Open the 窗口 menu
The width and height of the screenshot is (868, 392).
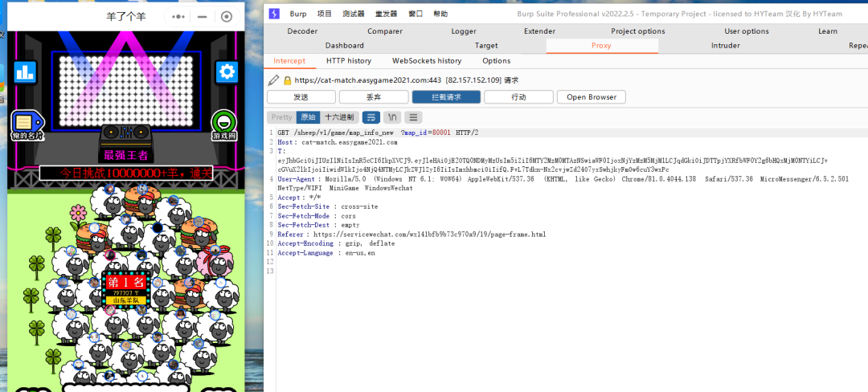[416, 14]
